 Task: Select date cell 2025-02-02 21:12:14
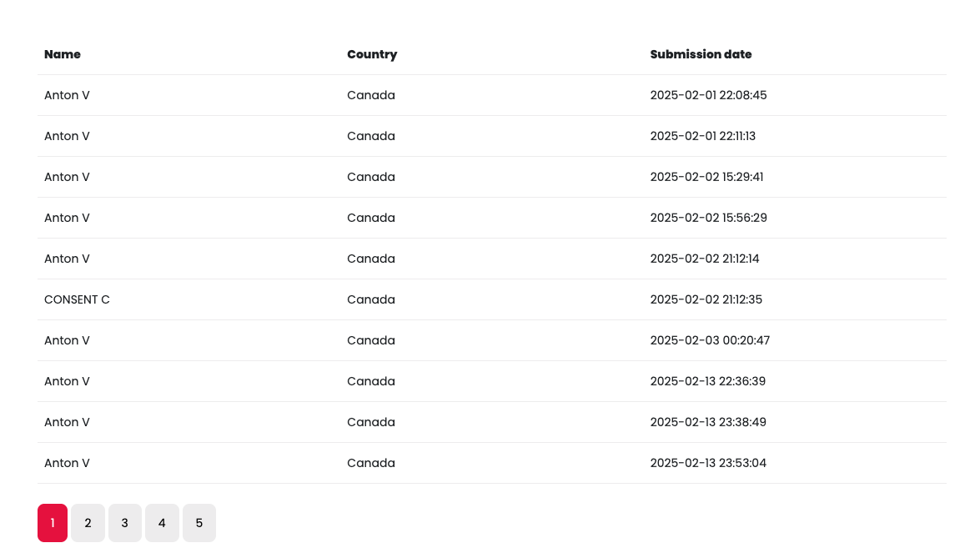click(x=705, y=259)
